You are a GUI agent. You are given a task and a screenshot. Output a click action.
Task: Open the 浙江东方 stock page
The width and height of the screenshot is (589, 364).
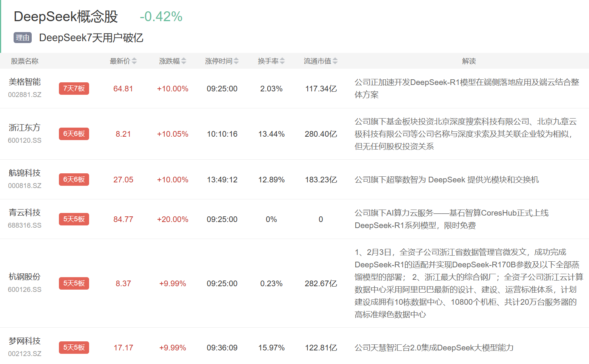pyautogui.click(x=25, y=128)
